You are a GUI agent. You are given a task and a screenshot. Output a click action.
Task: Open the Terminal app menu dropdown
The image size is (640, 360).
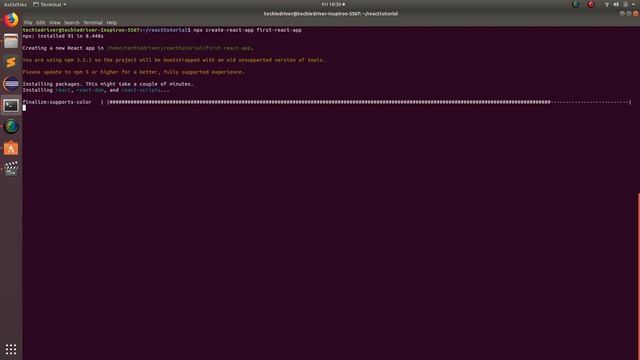coord(50,4)
